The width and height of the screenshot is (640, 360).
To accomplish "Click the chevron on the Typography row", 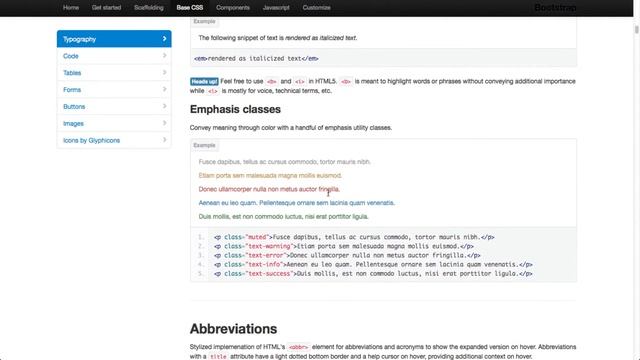I will (164, 39).
